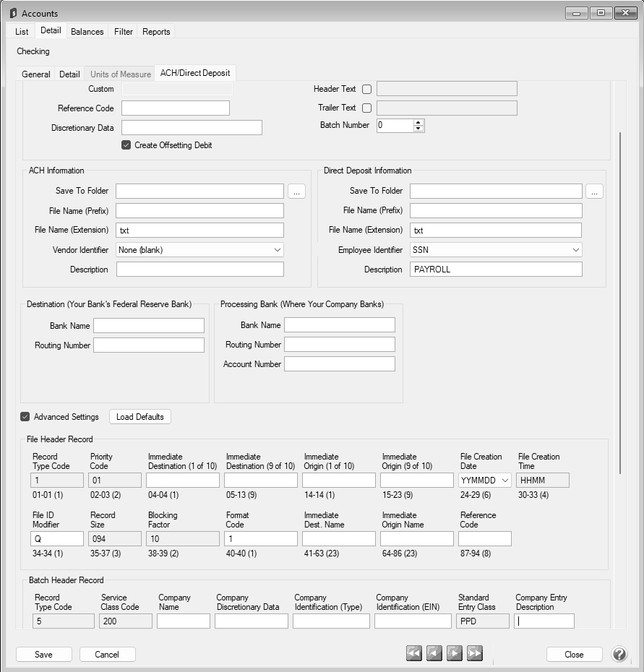
Task: Click the Batch Number value field
Action: click(395, 126)
